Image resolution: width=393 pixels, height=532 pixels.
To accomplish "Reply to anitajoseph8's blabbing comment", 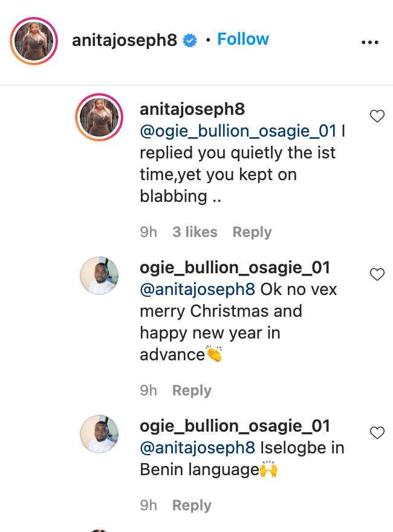I will click(252, 232).
